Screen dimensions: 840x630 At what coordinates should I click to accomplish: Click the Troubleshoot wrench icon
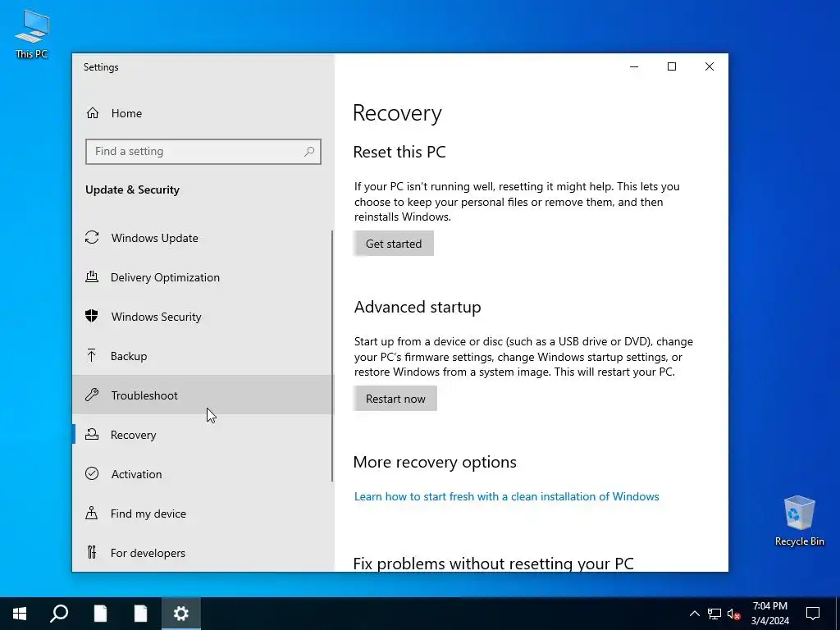[92, 395]
